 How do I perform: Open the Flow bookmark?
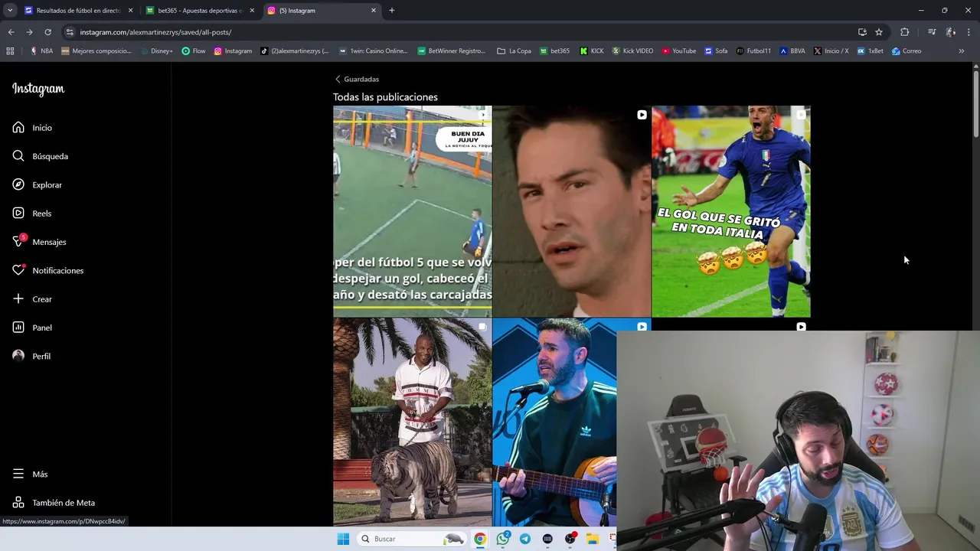pyautogui.click(x=194, y=51)
